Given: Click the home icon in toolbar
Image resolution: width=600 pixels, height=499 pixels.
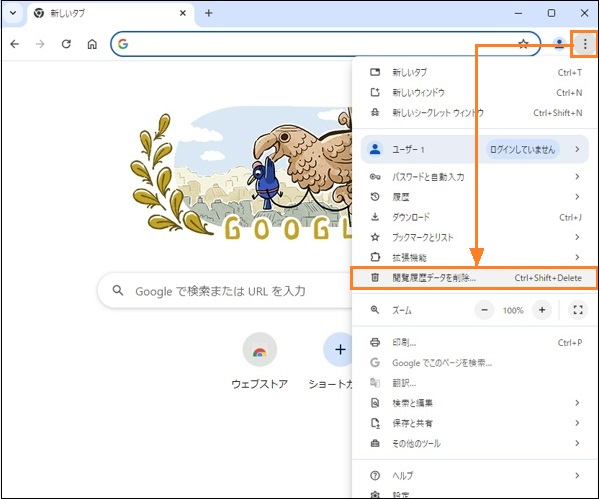Looking at the screenshot, I should [x=92, y=44].
